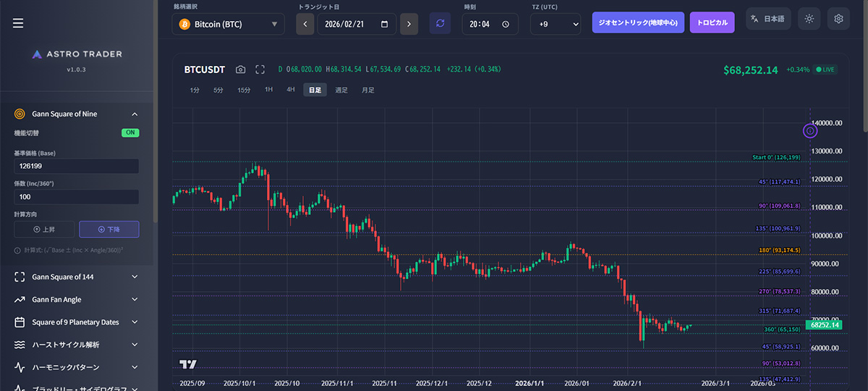The image size is (868, 391).
Task: Switch to the 4H timeframe
Action: [291, 90]
